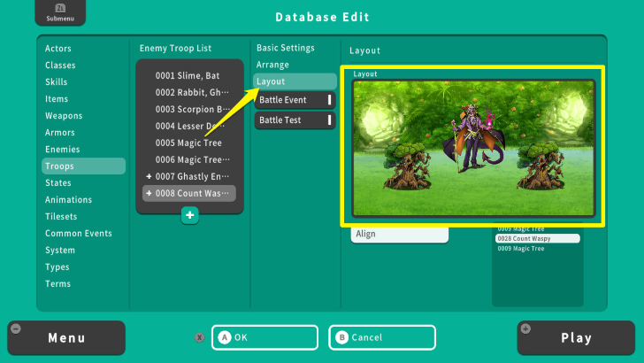Open the Tilesets database category
This screenshot has width=644, height=363.
click(61, 217)
